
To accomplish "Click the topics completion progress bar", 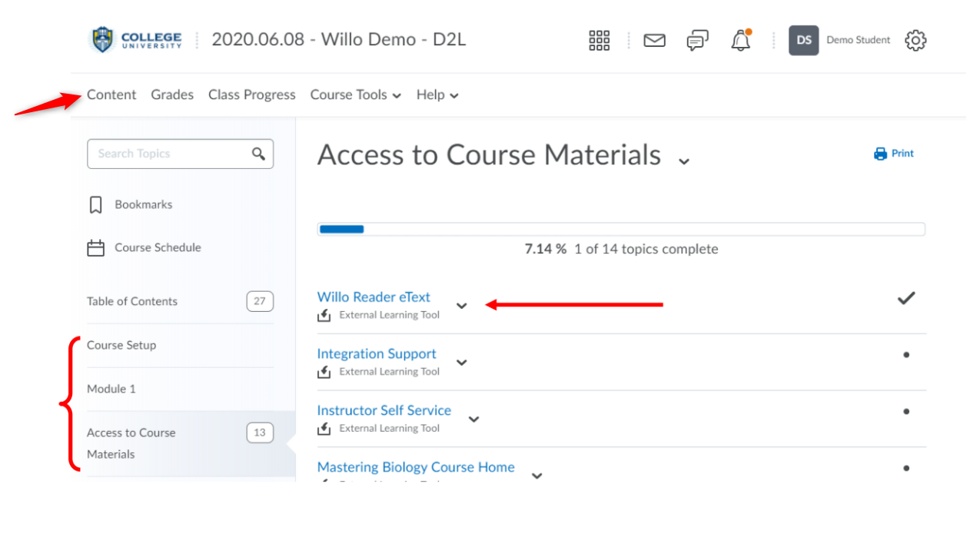I will [621, 229].
